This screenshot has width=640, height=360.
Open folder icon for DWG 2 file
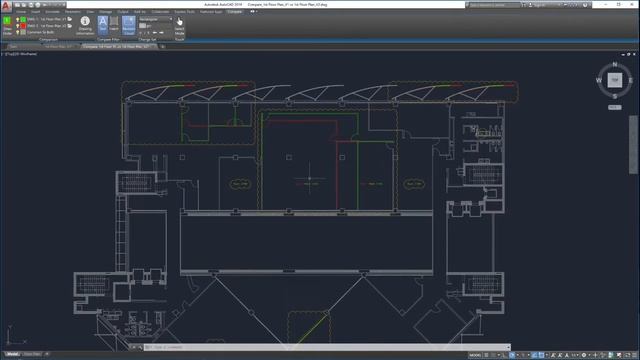70,26
